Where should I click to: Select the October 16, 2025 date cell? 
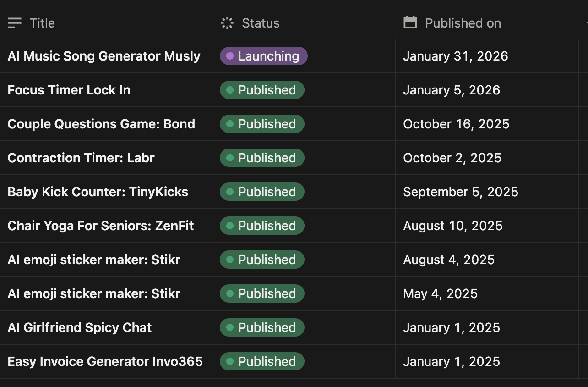click(456, 124)
